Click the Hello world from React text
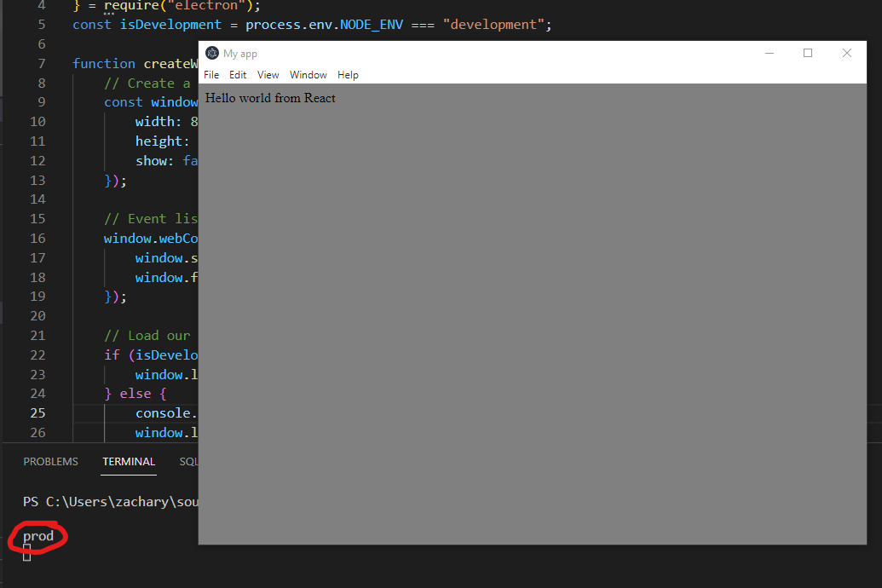 [269, 98]
